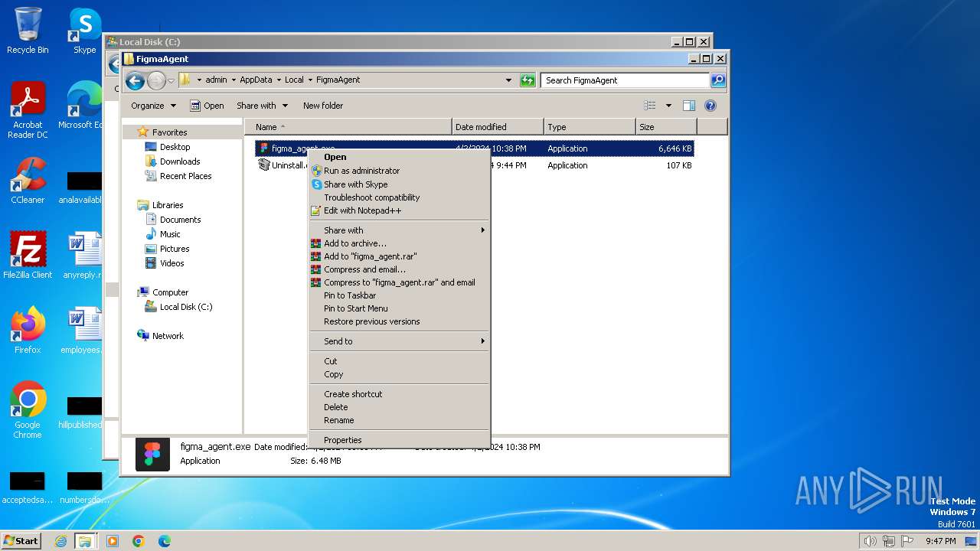980x551 pixels.
Task: Expand the Share with submenu in context menu
Action: (x=399, y=230)
